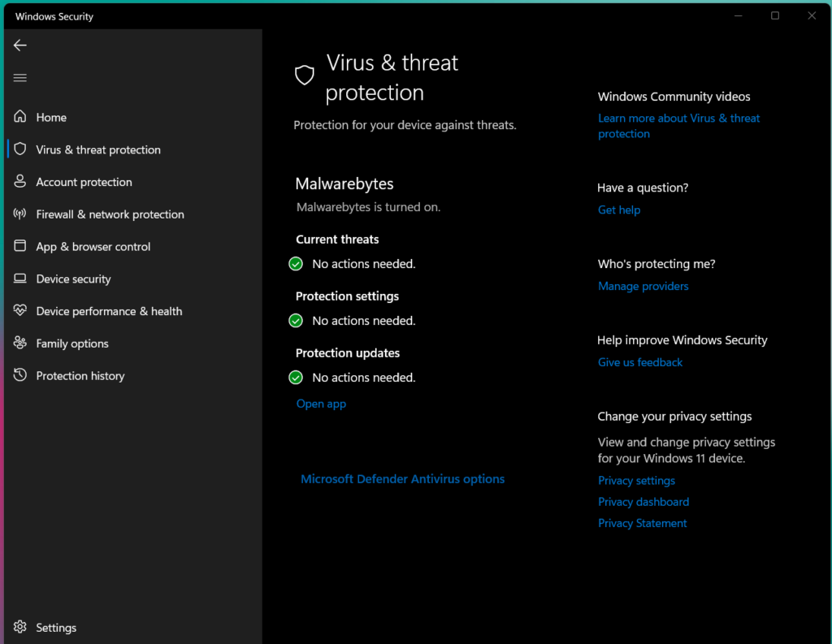
Task: Open Learn more about Virus & threat protection
Action: point(678,126)
